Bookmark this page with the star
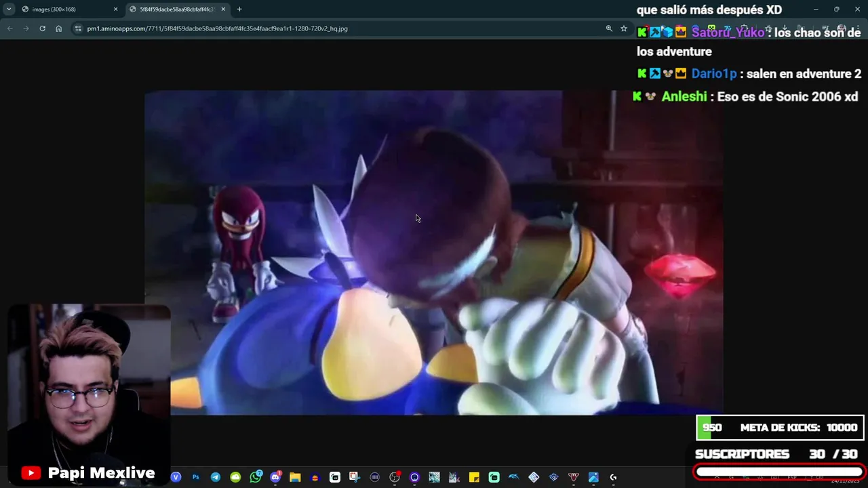Viewport: 868px width, 488px height. pyautogui.click(x=624, y=28)
